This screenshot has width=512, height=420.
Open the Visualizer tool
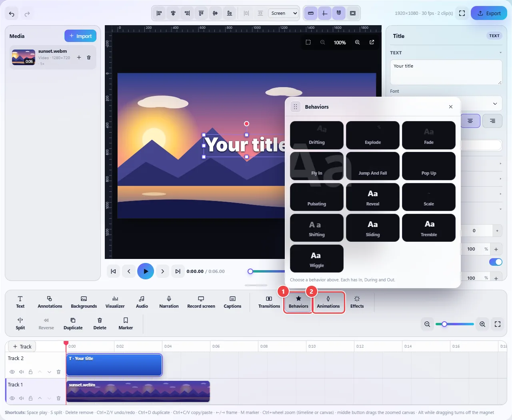click(x=115, y=302)
